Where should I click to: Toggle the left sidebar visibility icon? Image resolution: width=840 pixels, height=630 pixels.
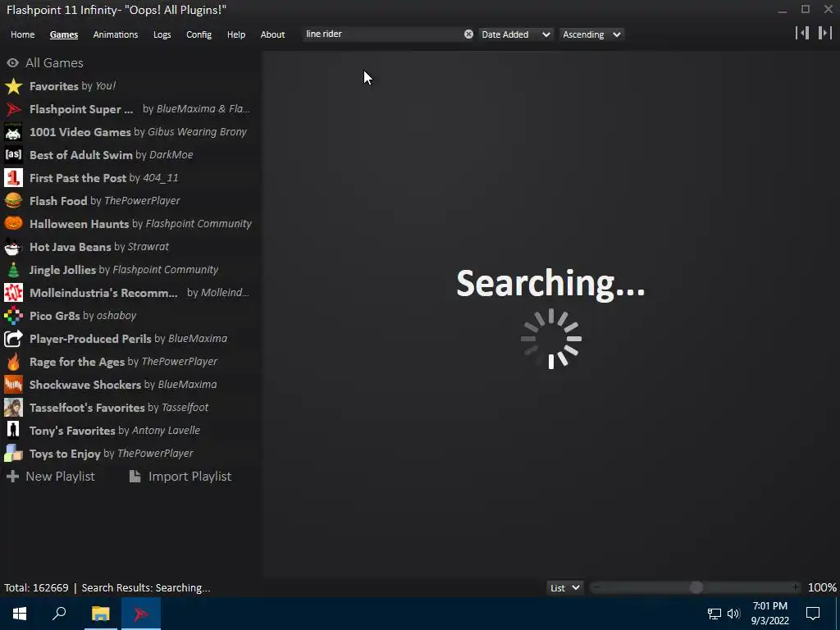802,33
